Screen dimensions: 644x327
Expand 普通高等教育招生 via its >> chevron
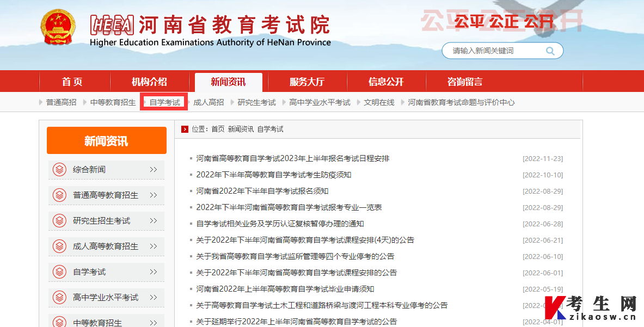(153, 195)
